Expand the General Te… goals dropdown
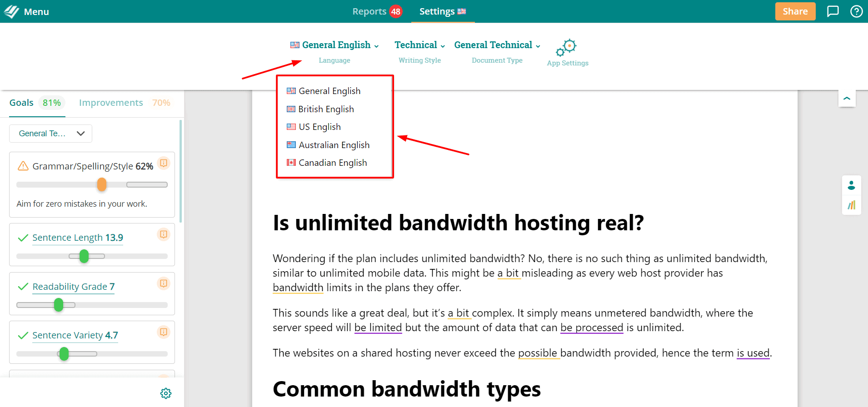The image size is (868, 407). [x=51, y=134]
